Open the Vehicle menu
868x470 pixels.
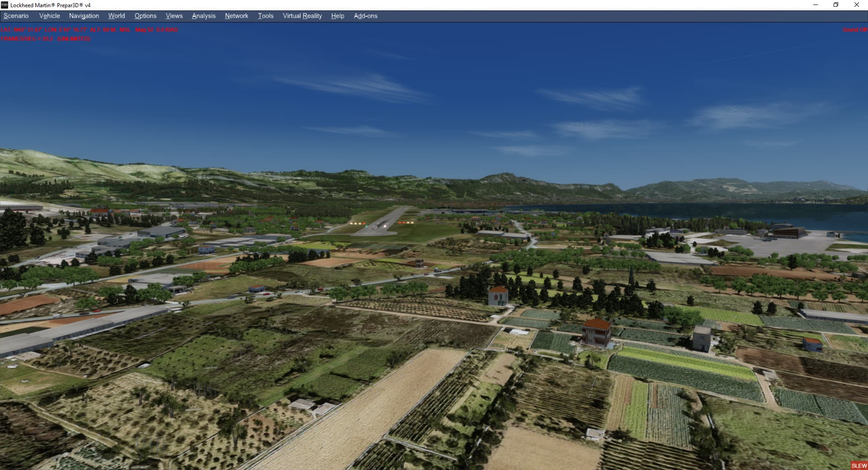coord(49,16)
